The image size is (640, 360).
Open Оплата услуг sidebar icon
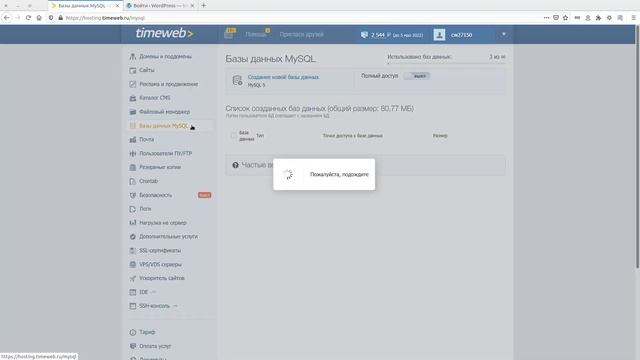(133, 346)
